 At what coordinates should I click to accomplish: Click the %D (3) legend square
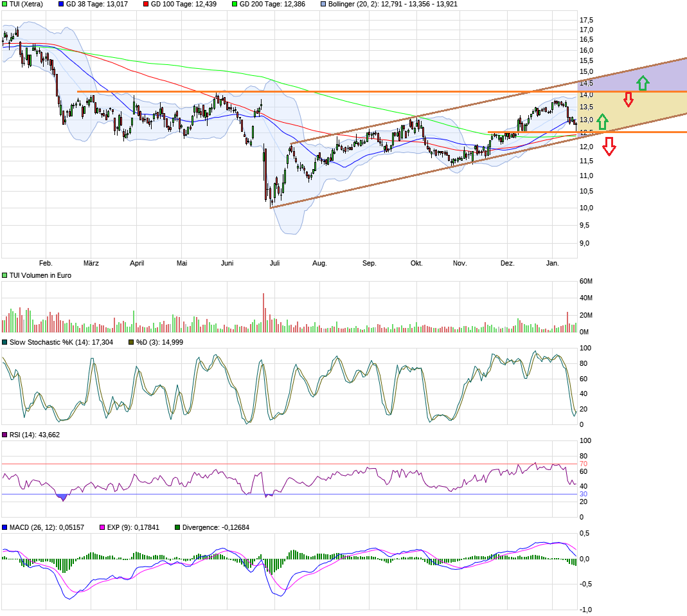pyautogui.click(x=131, y=342)
